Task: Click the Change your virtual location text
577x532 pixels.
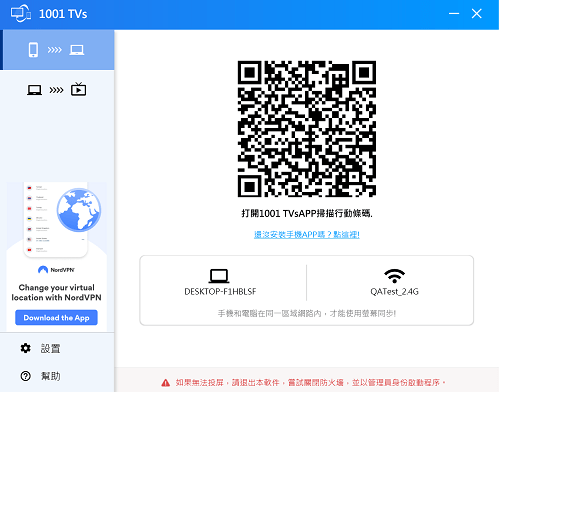Action: 56,292
